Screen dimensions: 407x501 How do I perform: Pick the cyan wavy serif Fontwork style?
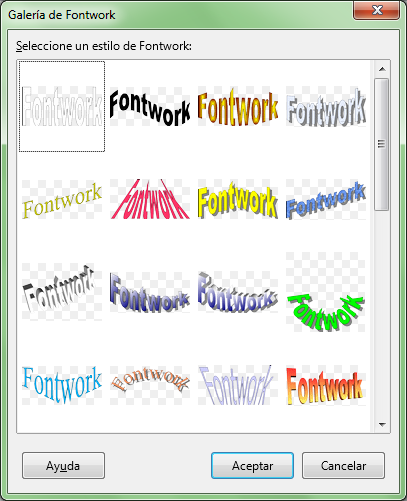(62, 385)
